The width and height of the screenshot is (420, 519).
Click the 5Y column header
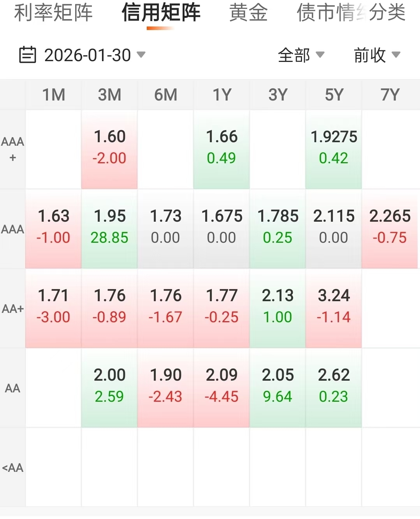pos(334,95)
